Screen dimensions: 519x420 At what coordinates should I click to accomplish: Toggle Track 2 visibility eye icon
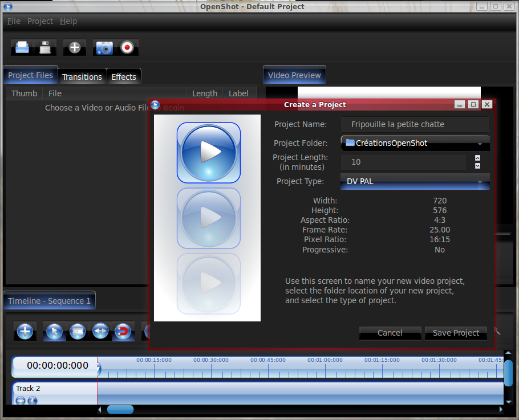pos(21,400)
